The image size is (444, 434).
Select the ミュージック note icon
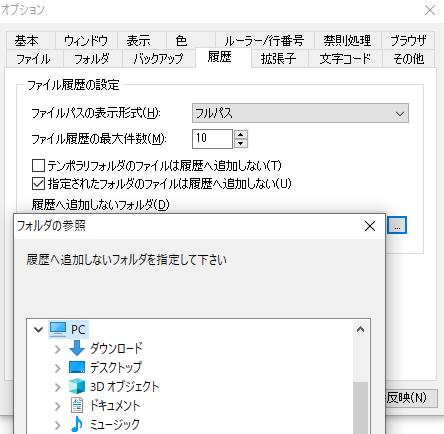pyautogui.click(x=77, y=424)
